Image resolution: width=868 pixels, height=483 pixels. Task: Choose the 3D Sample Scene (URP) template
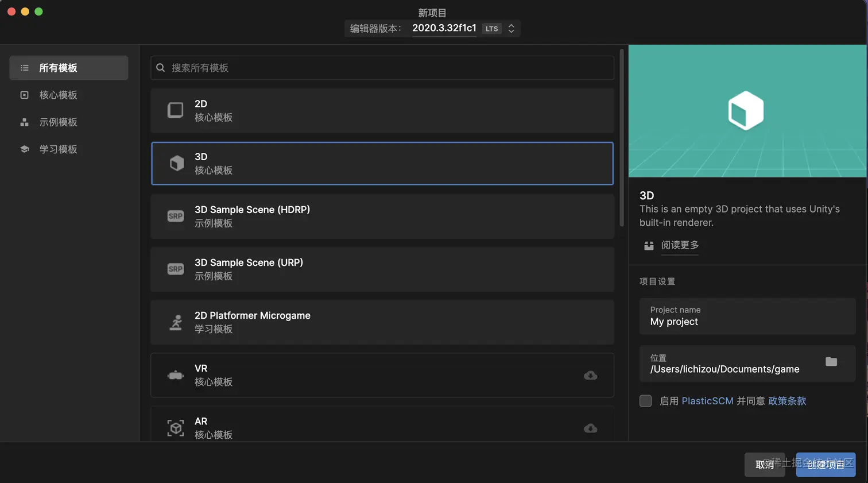(382, 269)
